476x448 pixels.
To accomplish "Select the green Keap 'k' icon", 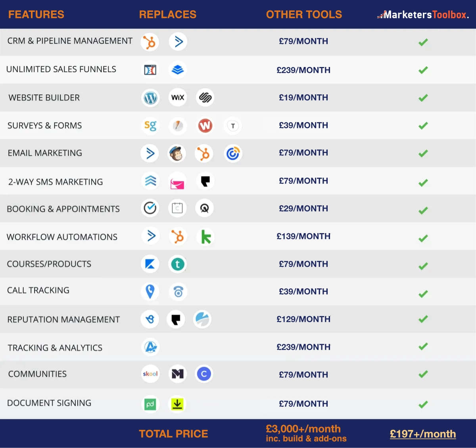I will tap(206, 237).
